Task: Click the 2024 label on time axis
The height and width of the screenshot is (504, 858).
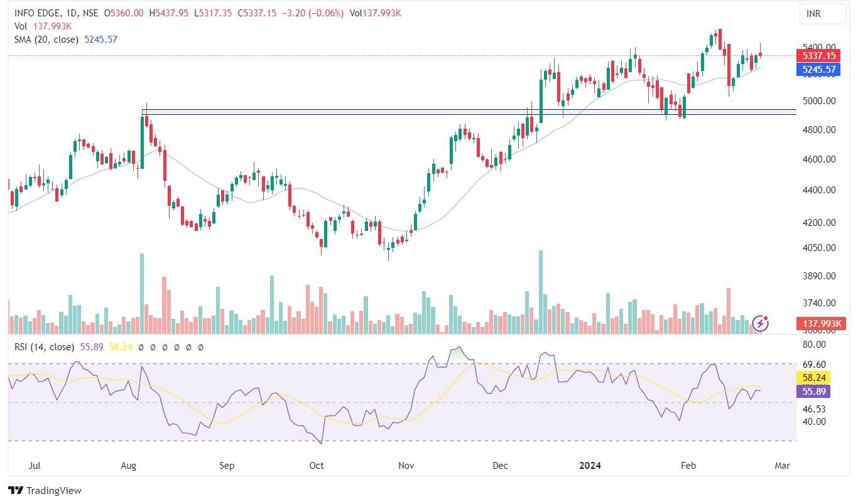Action: [590, 466]
